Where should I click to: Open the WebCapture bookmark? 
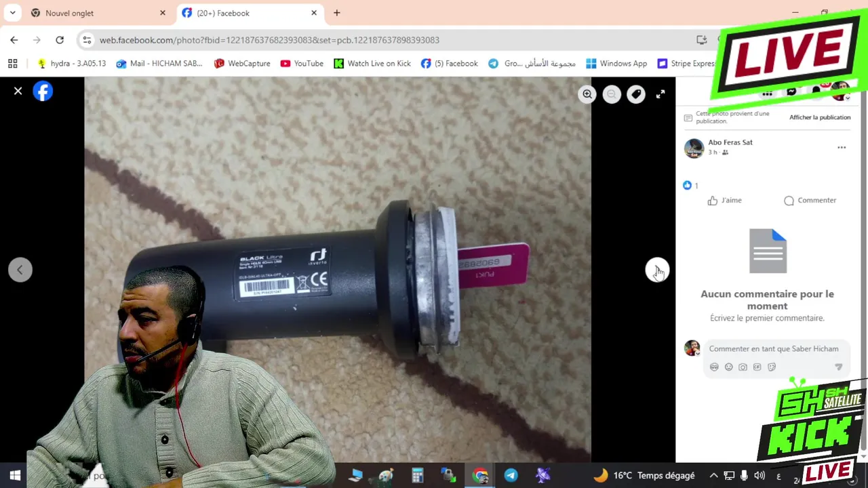[x=241, y=64]
